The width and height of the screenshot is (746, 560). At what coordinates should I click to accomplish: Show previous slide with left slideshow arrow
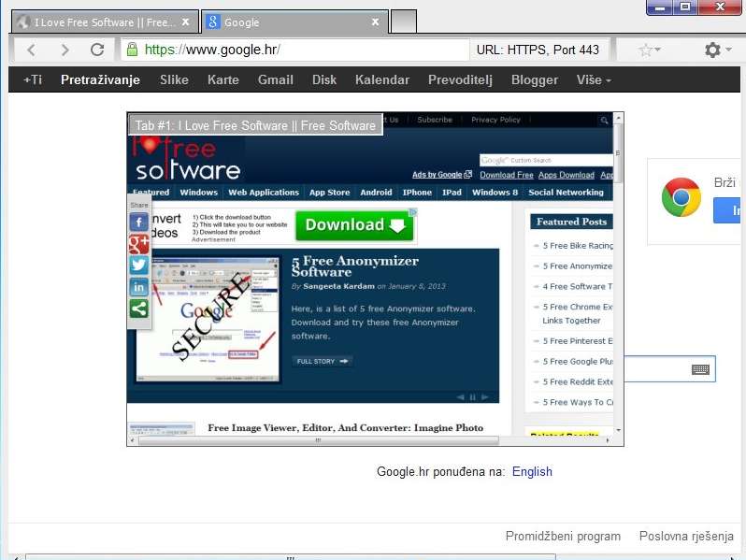coord(461,397)
